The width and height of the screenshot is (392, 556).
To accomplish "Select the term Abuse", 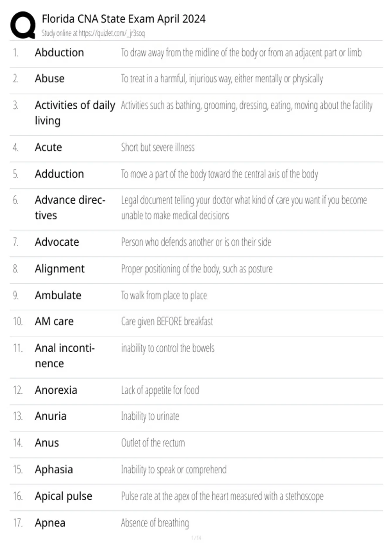I will click(50, 78).
